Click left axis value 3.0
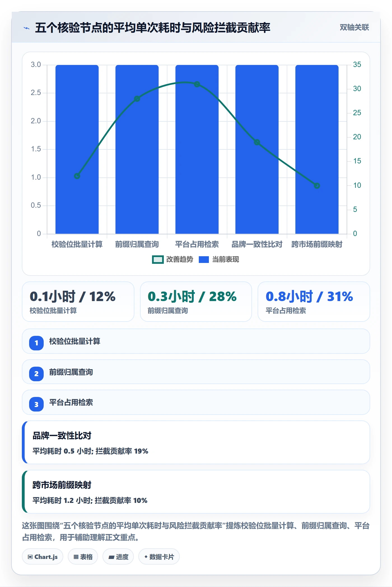 click(x=36, y=65)
